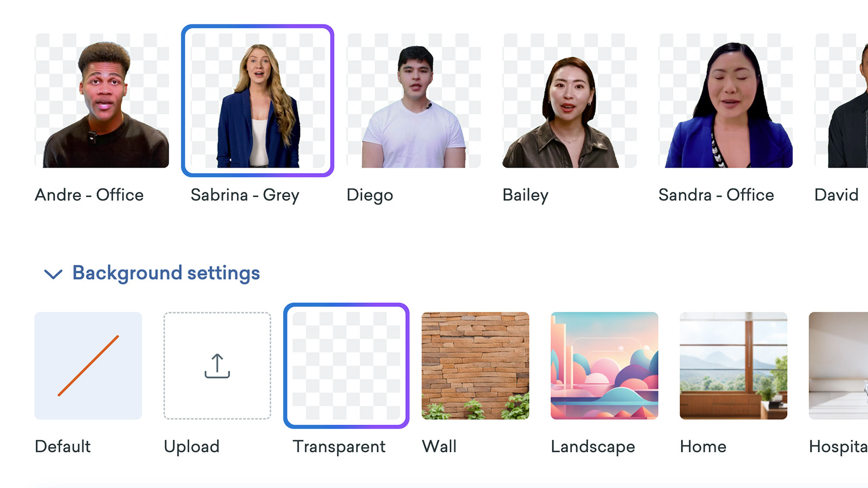Choose the Hospital background

click(846, 366)
